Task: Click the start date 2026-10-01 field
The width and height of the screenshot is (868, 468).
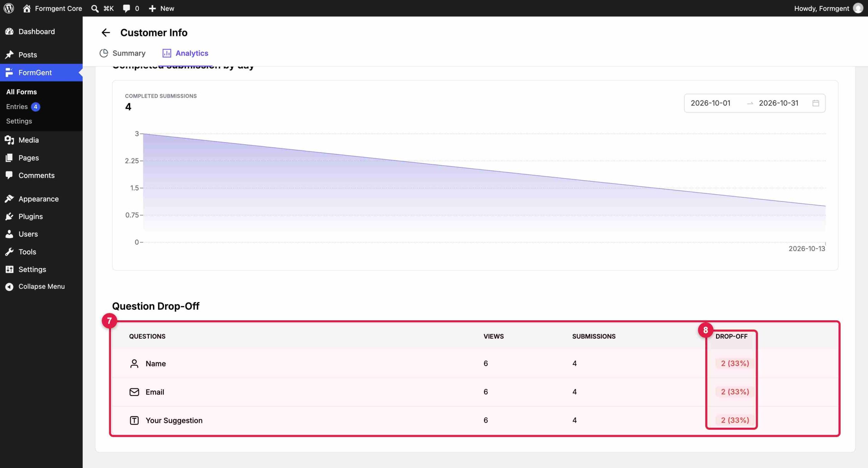Action: click(x=710, y=103)
